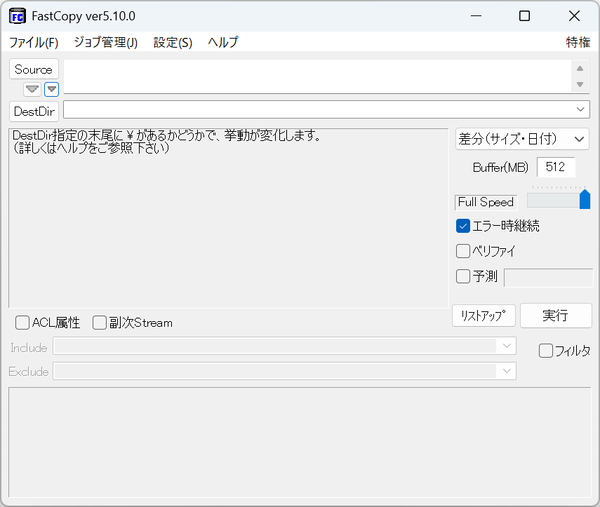Click the Full Speed slider handle
Screen dimensions: 600x507
[585, 199]
